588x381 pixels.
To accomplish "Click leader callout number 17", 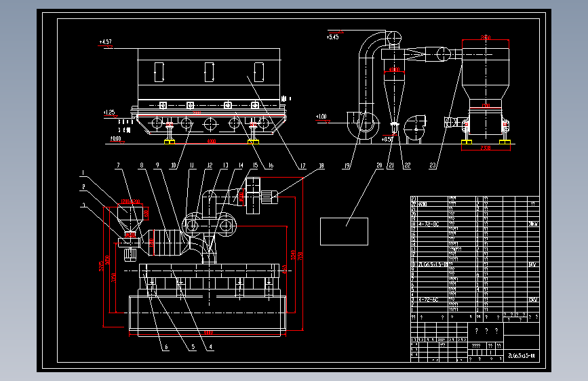I will [302, 165].
